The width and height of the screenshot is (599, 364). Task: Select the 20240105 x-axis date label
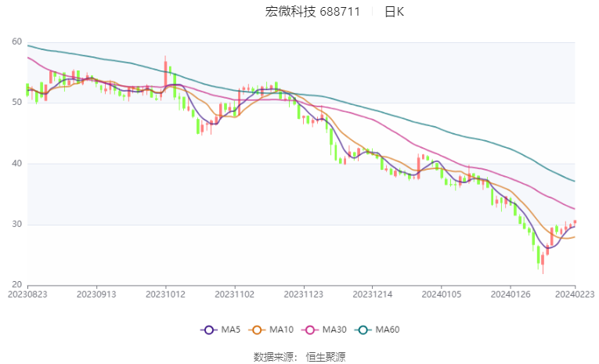pyautogui.click(x=442, y=294)
